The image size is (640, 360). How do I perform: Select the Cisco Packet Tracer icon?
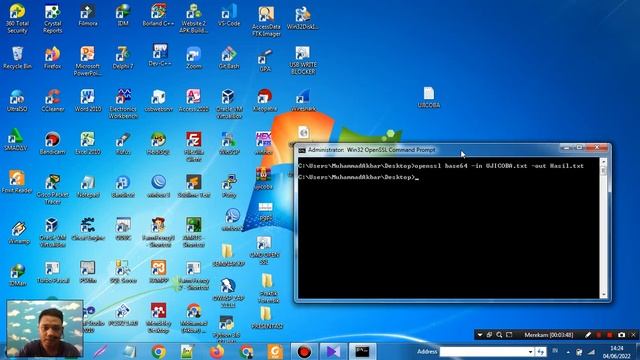pyautogui.click(x=52, y=189)
